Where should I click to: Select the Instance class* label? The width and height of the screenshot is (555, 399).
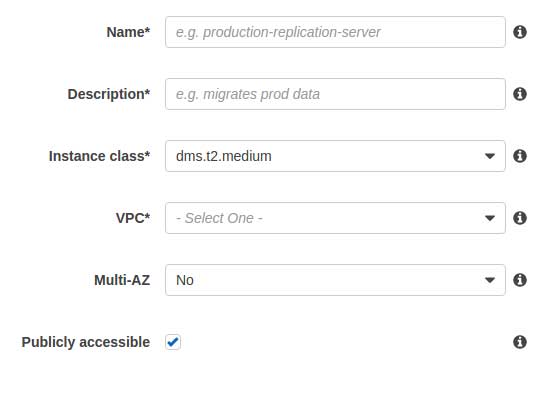pos(99,156)
